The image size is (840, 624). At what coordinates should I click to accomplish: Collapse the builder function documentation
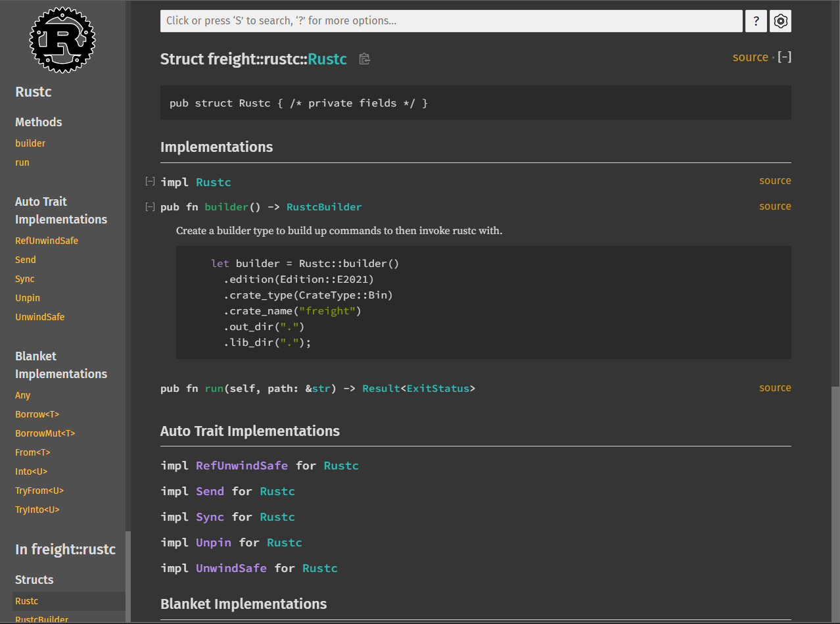pos(150,206)
